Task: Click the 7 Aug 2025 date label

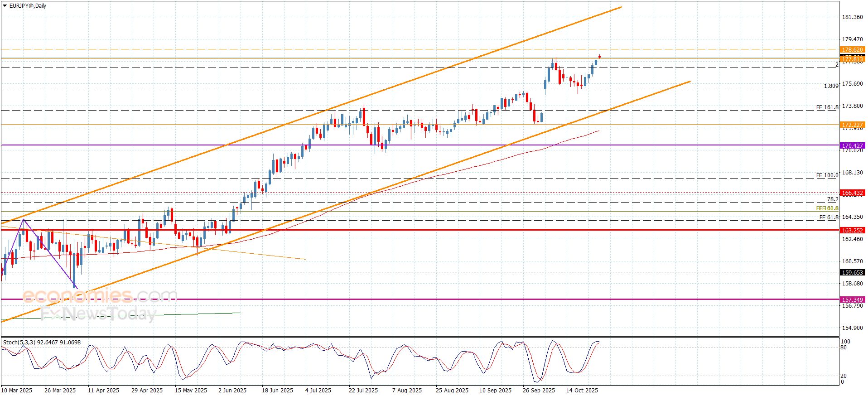Action: 407,390
